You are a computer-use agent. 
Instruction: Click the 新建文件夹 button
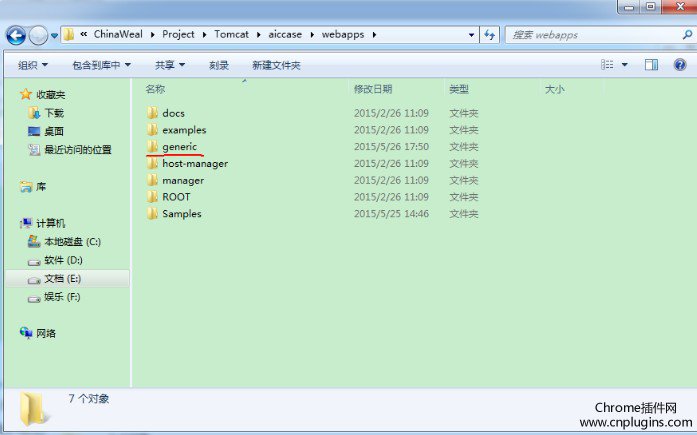point(276,65)
